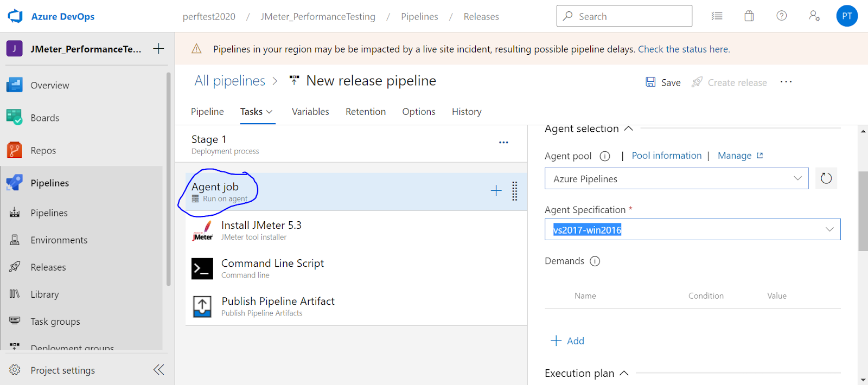
Task: Click JMeter_PerformanceTesting in the breadcrumb
Action: (x=318, y=16)
